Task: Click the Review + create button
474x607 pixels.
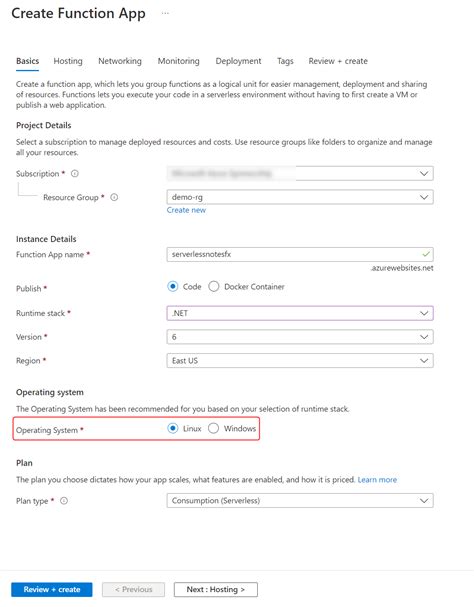Action: tap(52, 590)
